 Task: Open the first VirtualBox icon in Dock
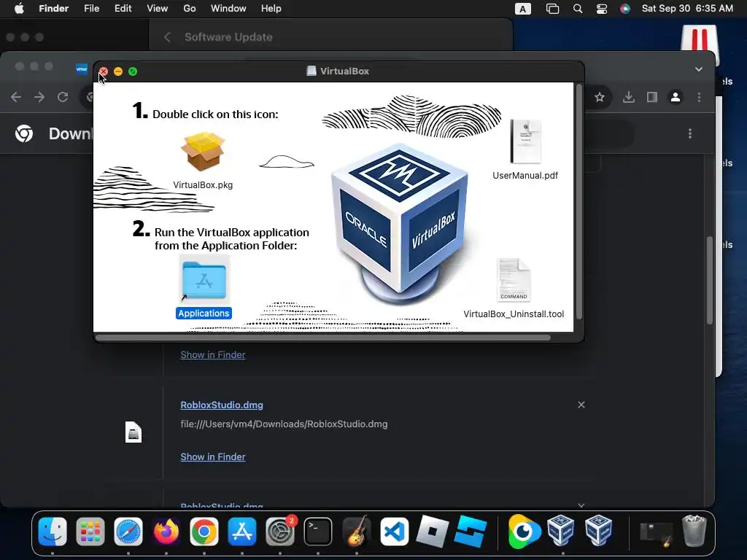tap(561, 530)
